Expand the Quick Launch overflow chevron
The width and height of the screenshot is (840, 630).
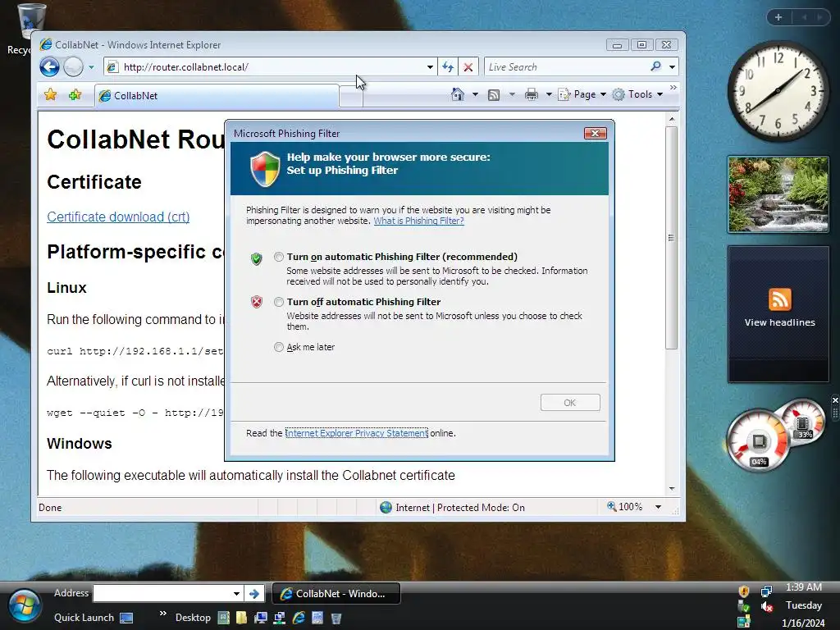pos(163,614)
